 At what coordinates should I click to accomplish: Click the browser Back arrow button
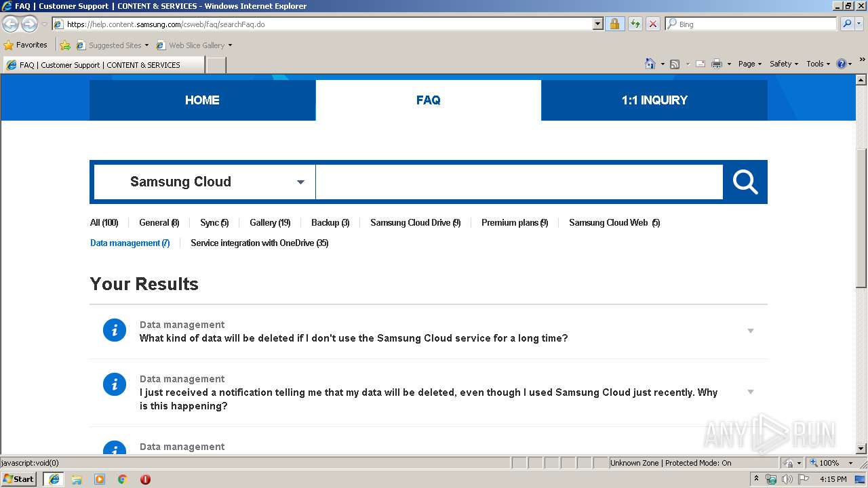pos(11,24)
